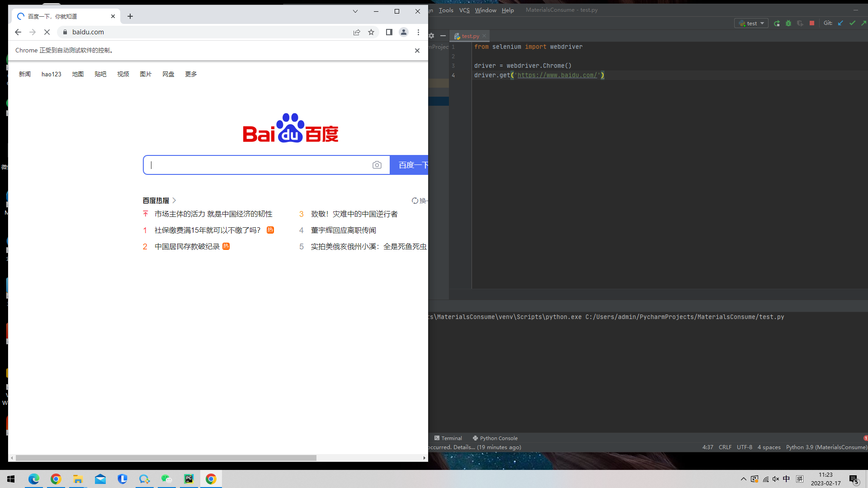The height and width of the screenshot is (488, 868).
Task: Rerun 'test' with the green rerun icon
Action: click(777, 23)
